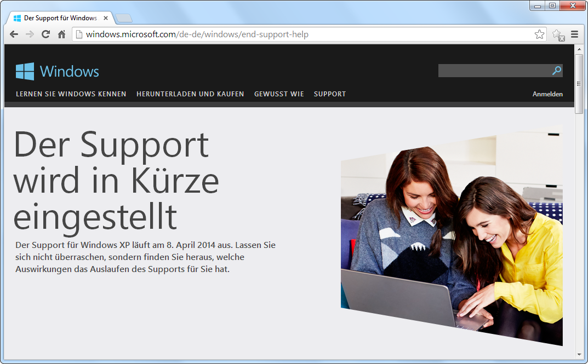Screen dimensions: 588x364
Task: Click the magnifier search icon on site
Action: coord(556,71)
